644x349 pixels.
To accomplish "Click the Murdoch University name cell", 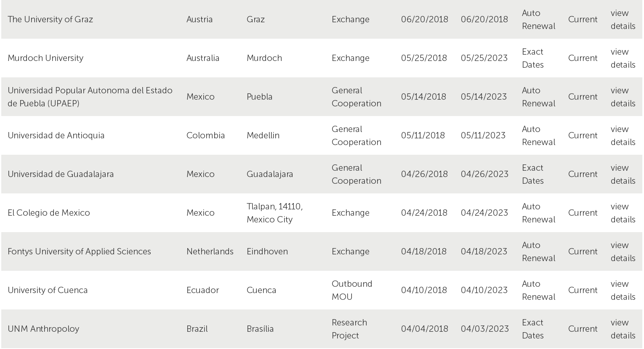I will 45,58.
